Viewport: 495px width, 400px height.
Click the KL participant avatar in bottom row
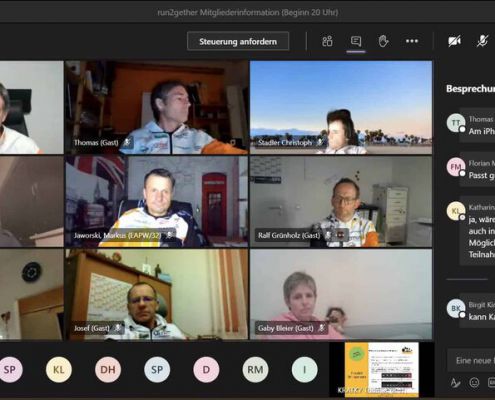pyautogui.click(x=59, y=369)
